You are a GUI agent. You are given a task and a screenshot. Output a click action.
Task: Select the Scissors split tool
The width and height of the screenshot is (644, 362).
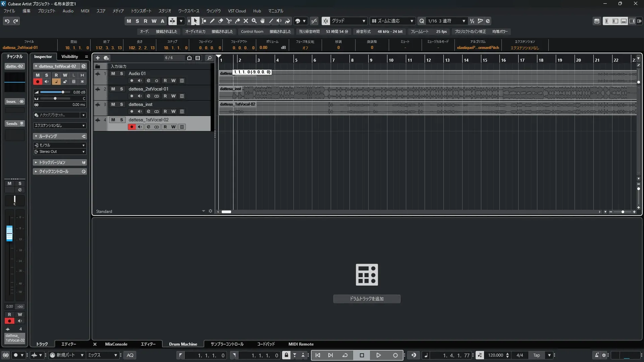click(229, 21)
